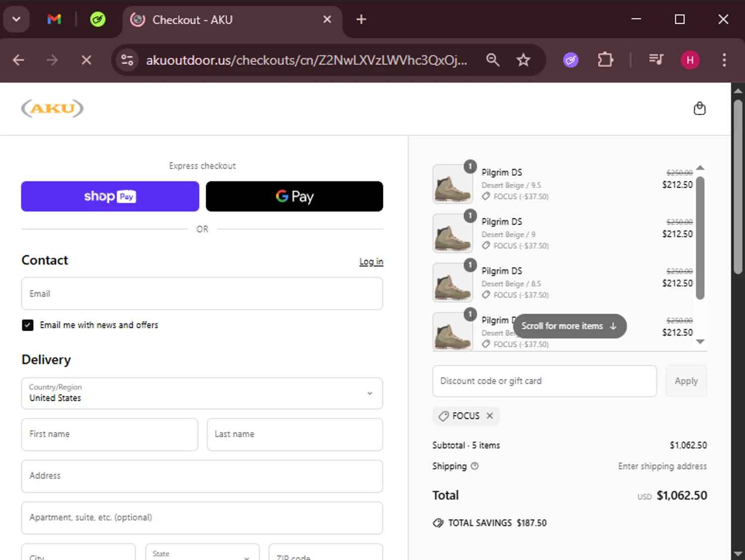Image resolution: width=745 pixels, height=560 pixels.
Task: Click 'Enter shipping address' text
Action: pyautogui.click(x=662, y=466)
